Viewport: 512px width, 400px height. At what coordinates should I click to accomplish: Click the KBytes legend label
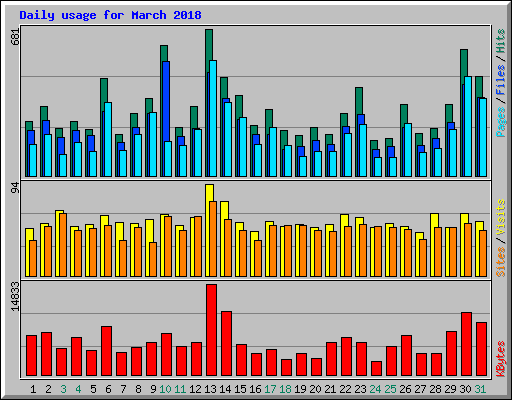tap(501, 359)
